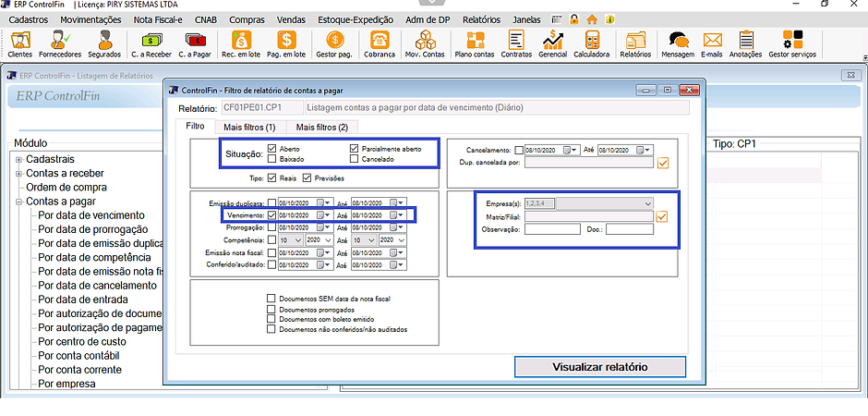The image size is (868, 416).
Task: Open the Movimentações menu
Action: 90,19
